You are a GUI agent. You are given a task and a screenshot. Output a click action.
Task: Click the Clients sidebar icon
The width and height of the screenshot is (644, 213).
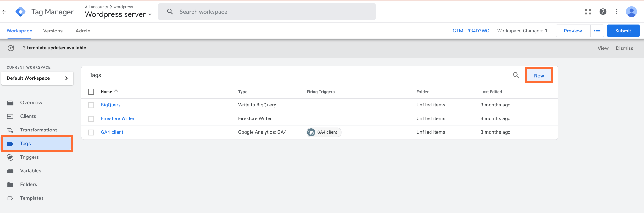(10, 116)
